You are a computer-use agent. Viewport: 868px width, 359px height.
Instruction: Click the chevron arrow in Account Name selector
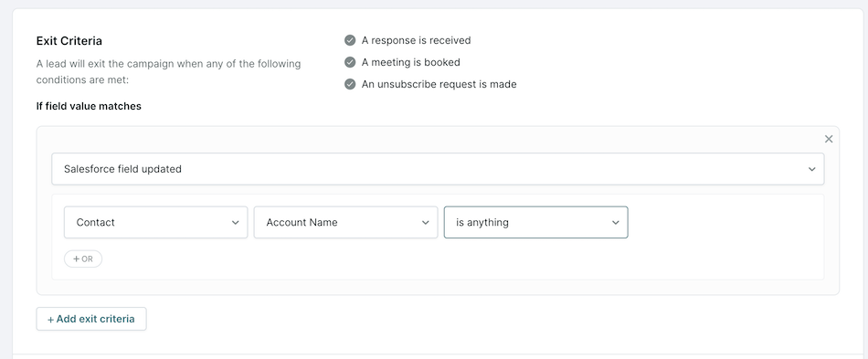point(425,222)
